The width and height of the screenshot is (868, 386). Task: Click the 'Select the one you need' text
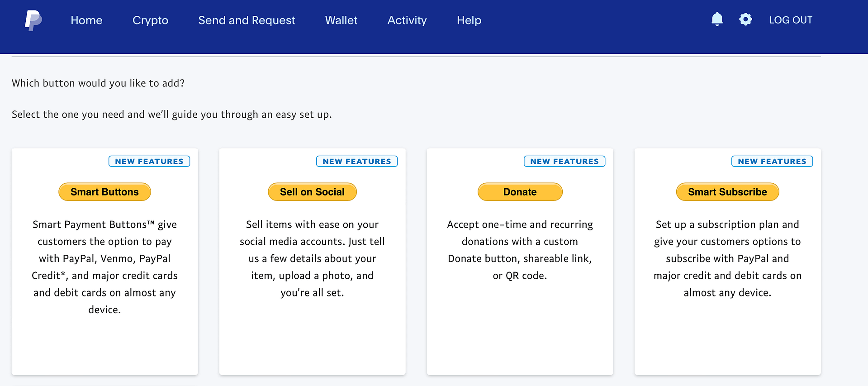click(x=172, y=114)
